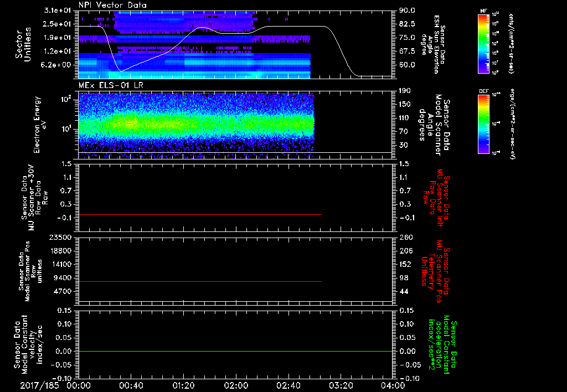Click the 'Electron Energy eV' axis label
The width and height of the screenshot is (567, 392).
(x=41, y=125)
